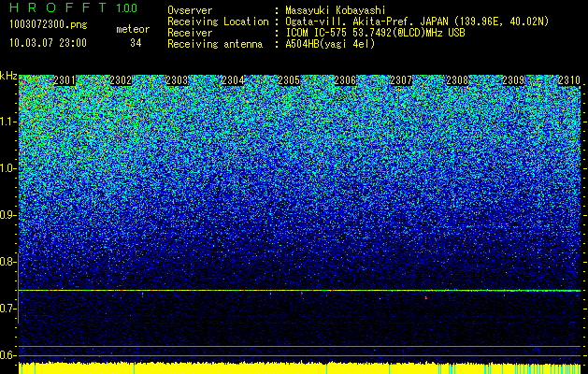
Task: Click the 0.9 kHz axis label
Action: [8, 215]
